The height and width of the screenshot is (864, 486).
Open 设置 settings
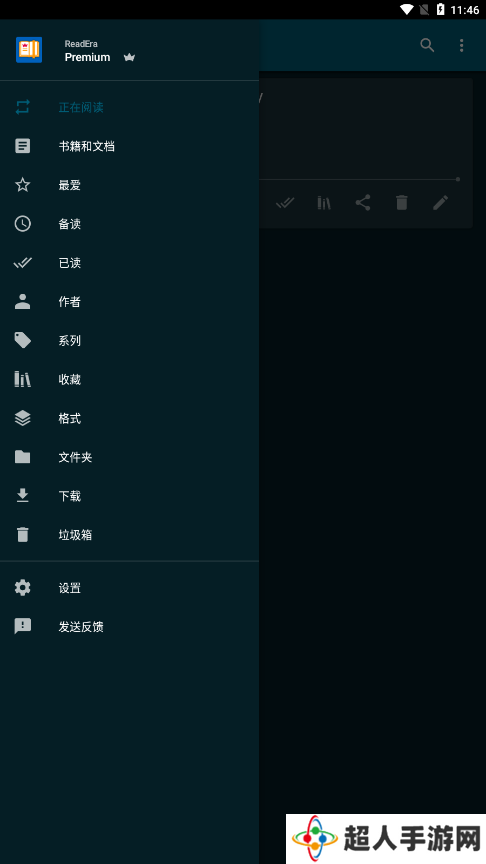pyautogui.click(x=129, y=588)
